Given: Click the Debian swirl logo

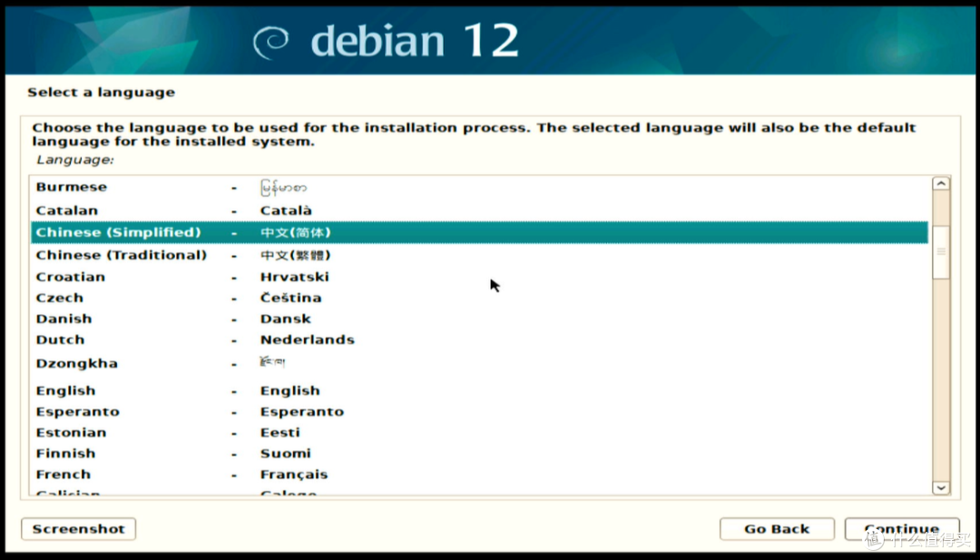Looking at the screenshot, I should coord(271,39).
